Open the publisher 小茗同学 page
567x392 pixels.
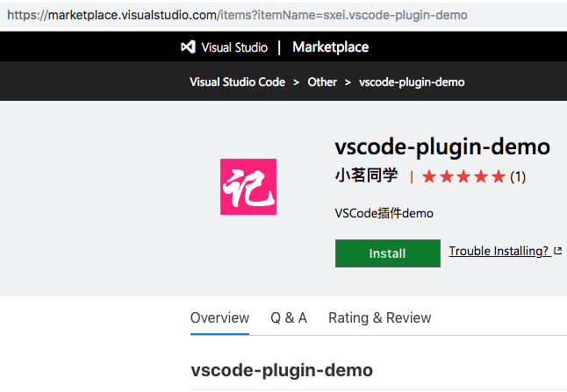coord(367,176)
